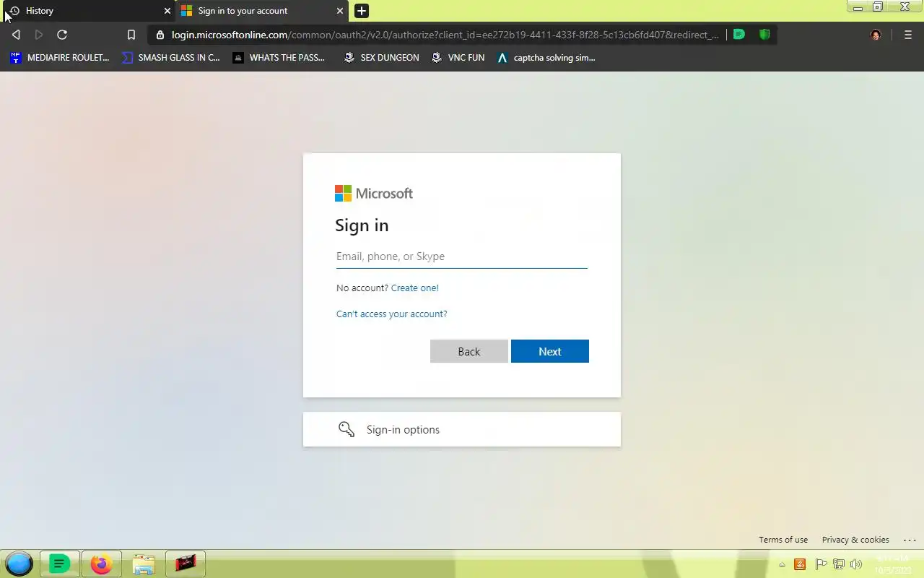Viewport: 924px width, 578px height.
Task: Open the browser hamburger menu
Action: pos(908,35)
